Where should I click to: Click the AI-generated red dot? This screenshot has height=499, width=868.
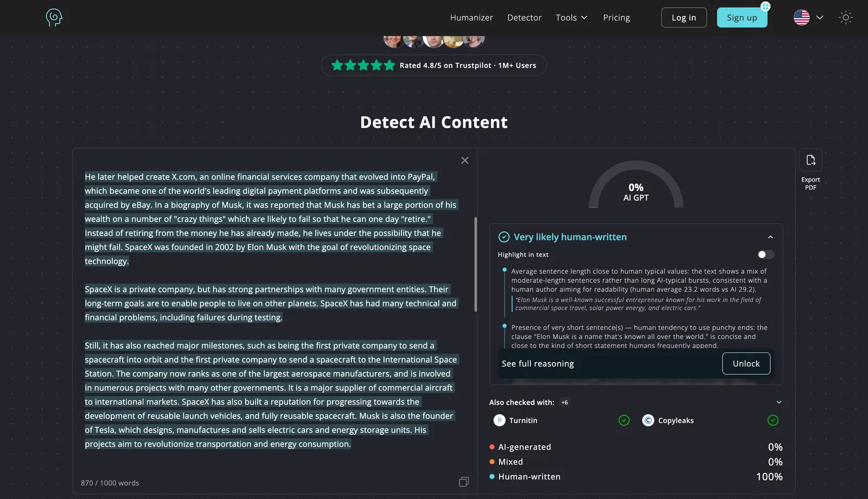(x=492, y=447)
